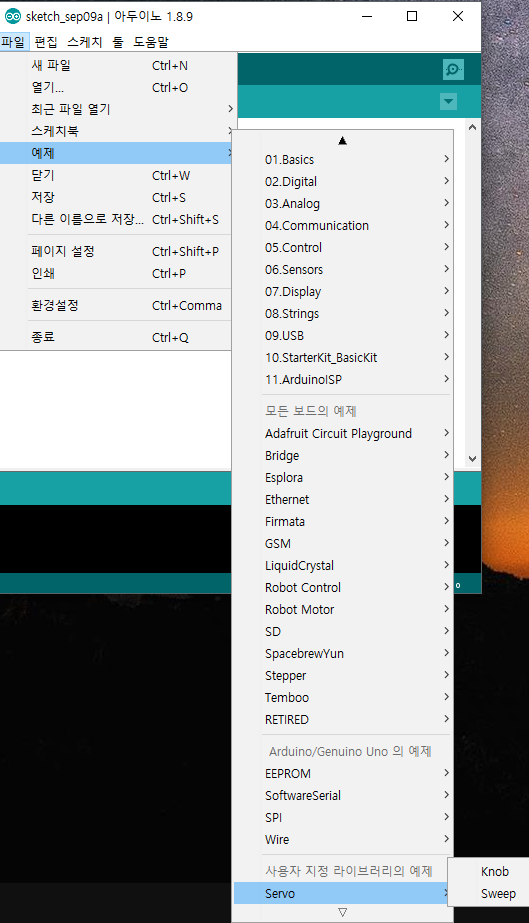Maximize the Arduino window
Image resolution: width=529 pixels, height=923 pixels.
412,16
